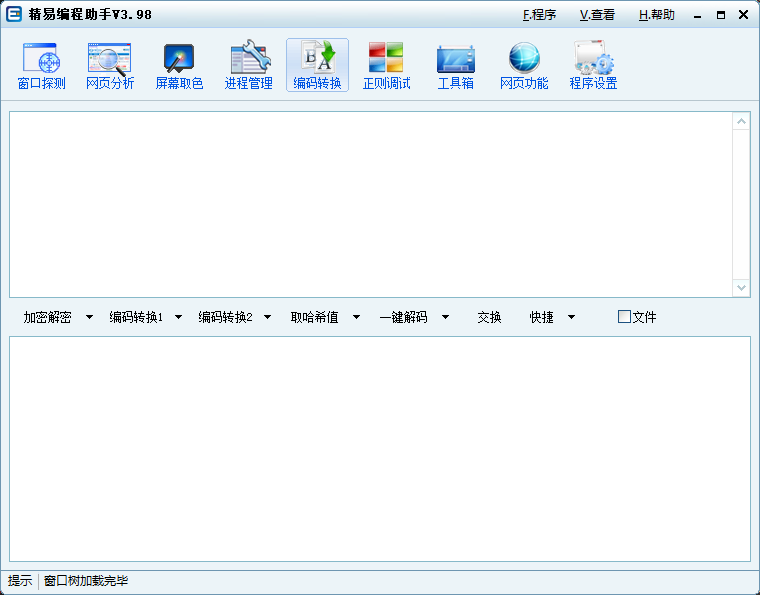
Task: Click the scrollbar up arrow in the upper box
Action: coord(741,121)
